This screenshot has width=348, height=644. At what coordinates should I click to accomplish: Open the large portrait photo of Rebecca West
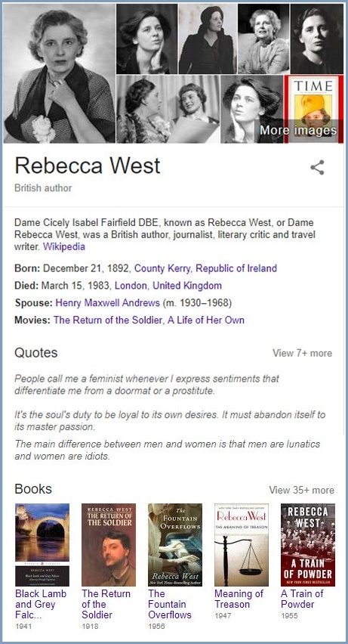click(60, 73)
